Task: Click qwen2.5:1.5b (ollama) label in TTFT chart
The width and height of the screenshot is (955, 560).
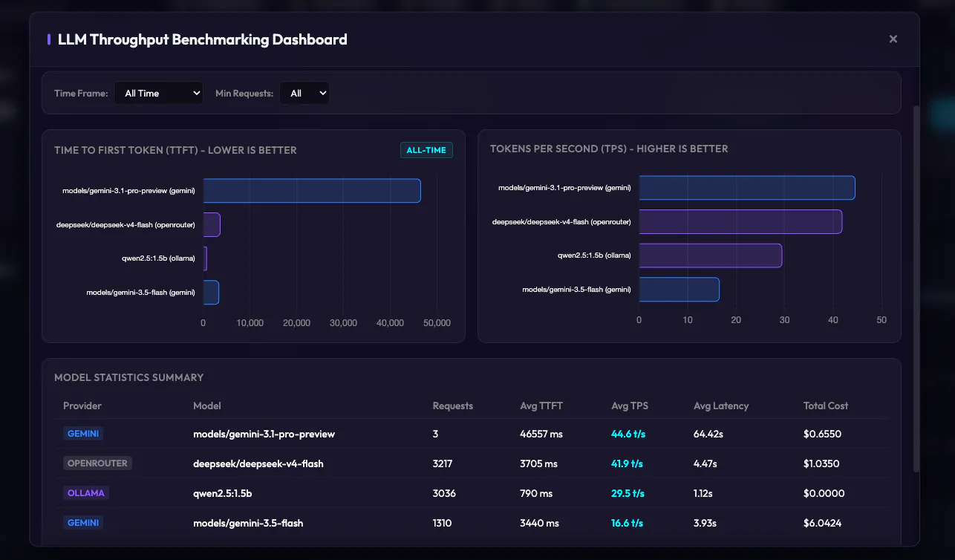Action: (x=158, y=258)
